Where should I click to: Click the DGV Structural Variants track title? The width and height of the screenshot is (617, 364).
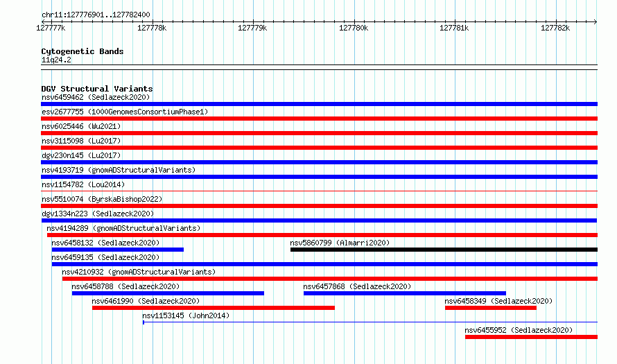click(97, 89)
